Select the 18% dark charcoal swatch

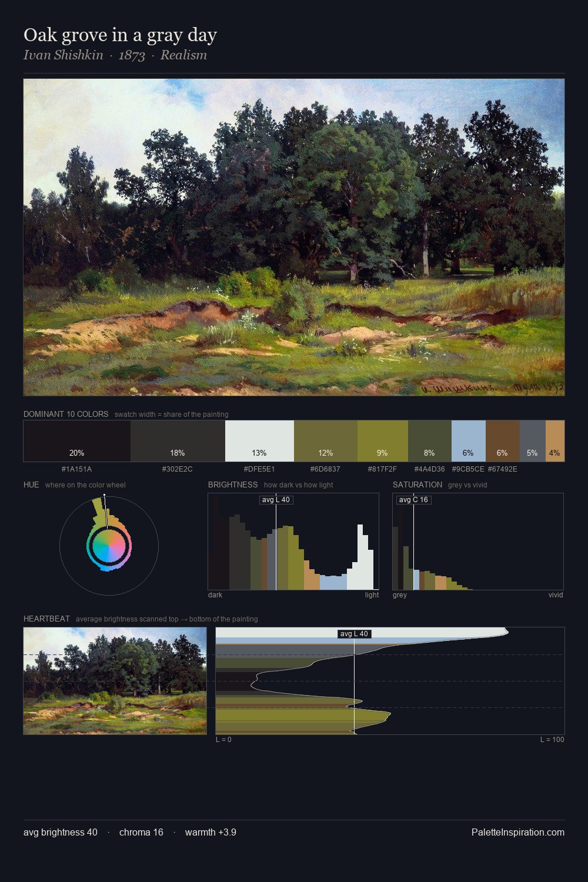(x=178, y=441)
